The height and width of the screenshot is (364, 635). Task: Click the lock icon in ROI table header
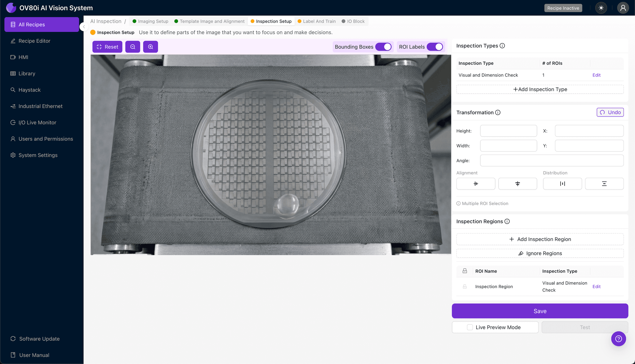465,271
